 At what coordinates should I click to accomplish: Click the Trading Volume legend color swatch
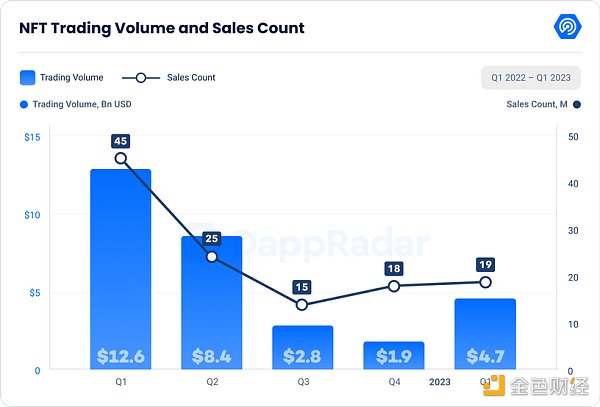pyautogui.click(x=28, y=77)
